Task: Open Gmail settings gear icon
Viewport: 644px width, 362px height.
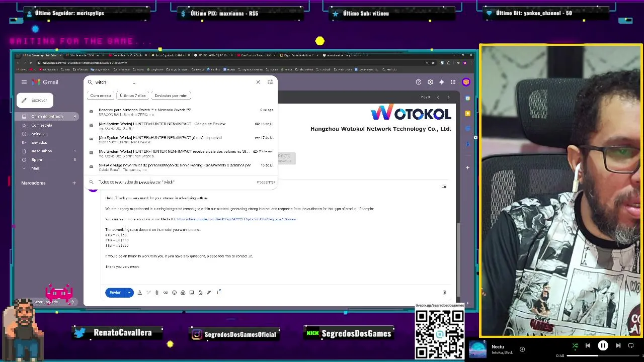Action: pyautogui.click(x=430, y=82)
